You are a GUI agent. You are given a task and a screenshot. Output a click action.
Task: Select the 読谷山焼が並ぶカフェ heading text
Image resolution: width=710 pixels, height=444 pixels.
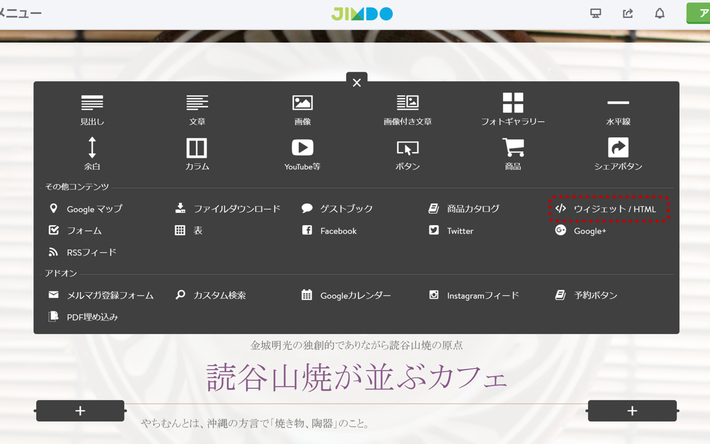click(x=357, y=377)
